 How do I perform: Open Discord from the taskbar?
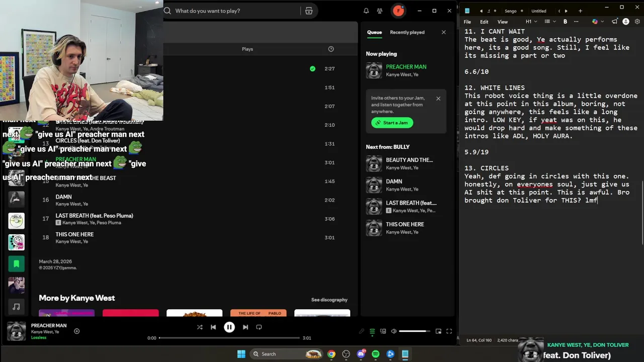(x=361, y=354)
